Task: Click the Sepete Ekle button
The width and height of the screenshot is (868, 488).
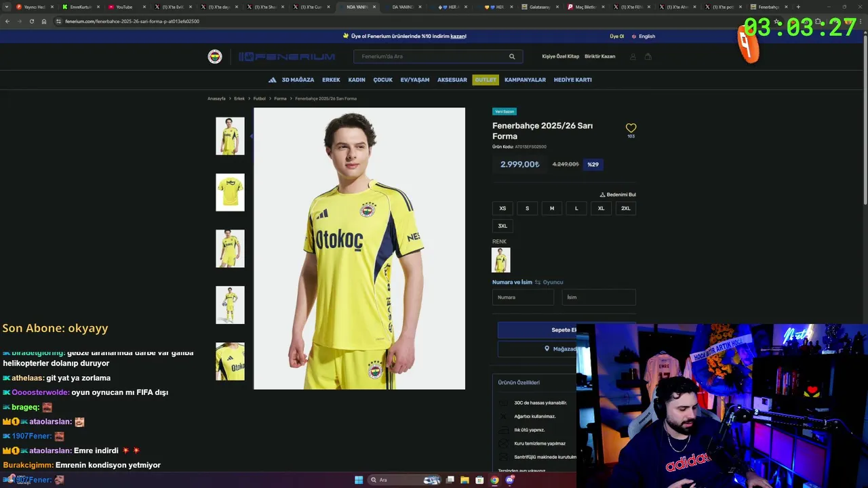Action: click(x=537, y=330)
